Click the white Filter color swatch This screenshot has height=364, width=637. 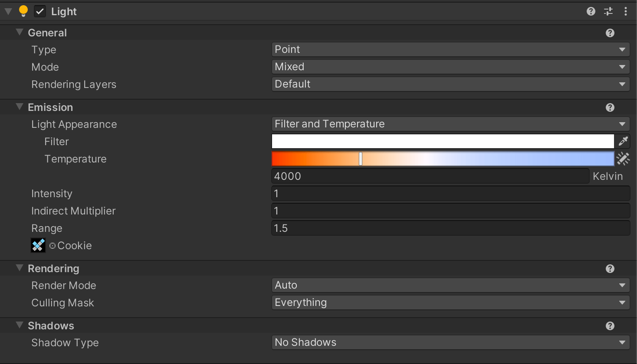click(x=443, y=141)
